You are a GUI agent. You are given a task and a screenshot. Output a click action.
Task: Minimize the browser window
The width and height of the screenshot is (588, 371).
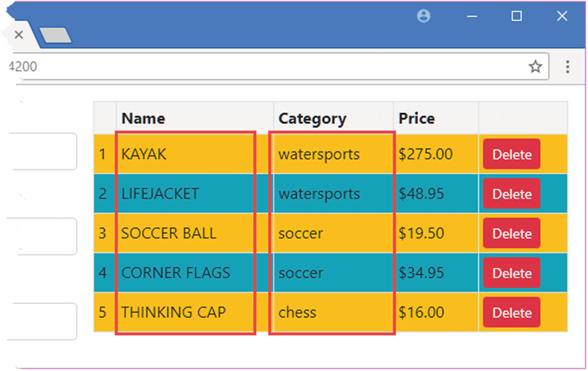pyautogui.click(x=472, y=16)
